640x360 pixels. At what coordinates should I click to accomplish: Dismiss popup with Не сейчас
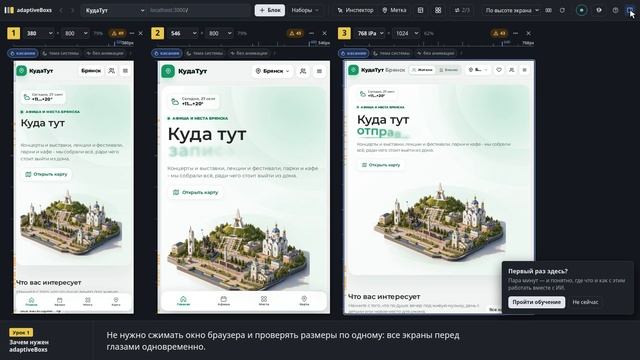[585, 302]
